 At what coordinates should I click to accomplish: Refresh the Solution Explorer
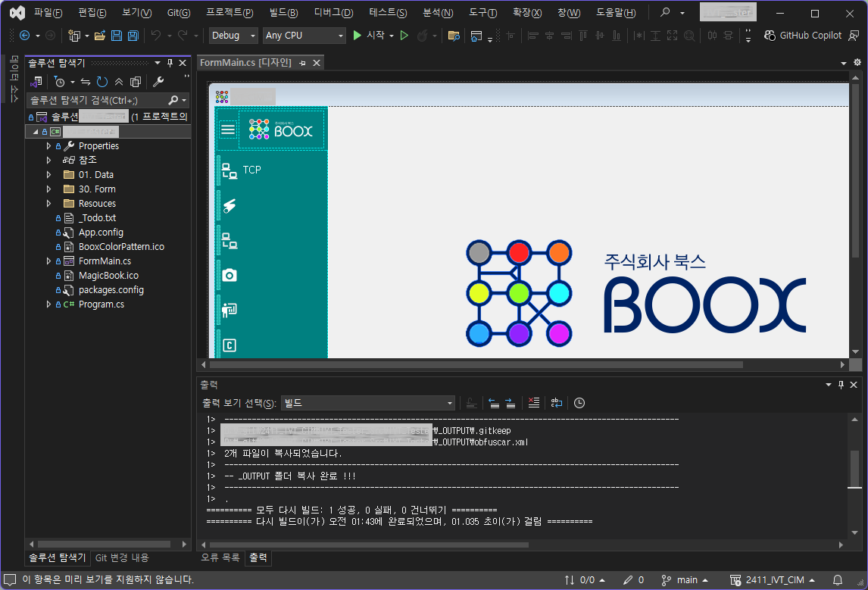pos(101,82)
